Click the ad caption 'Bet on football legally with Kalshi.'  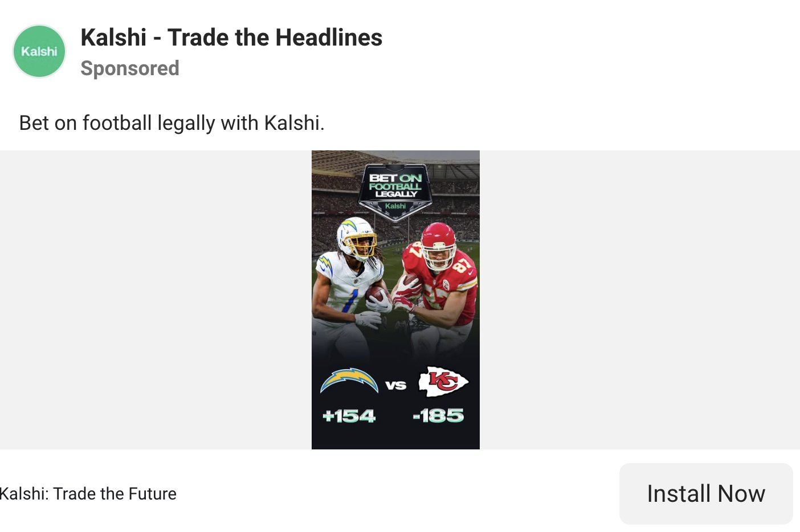172,122
